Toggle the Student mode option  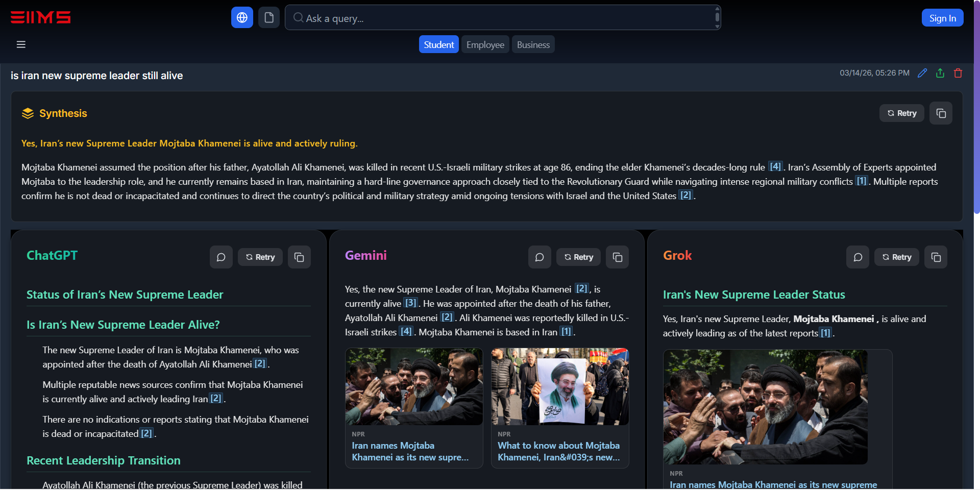click(438, 44)
